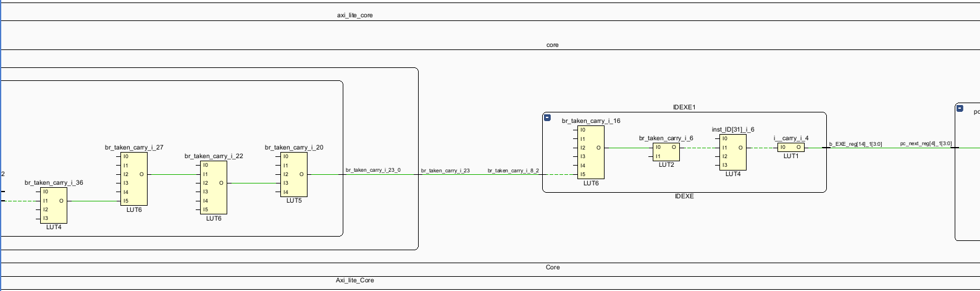Click the br_taken_carry_i_8_2 net label
The image size is (980, 291).
click(513, 171)
